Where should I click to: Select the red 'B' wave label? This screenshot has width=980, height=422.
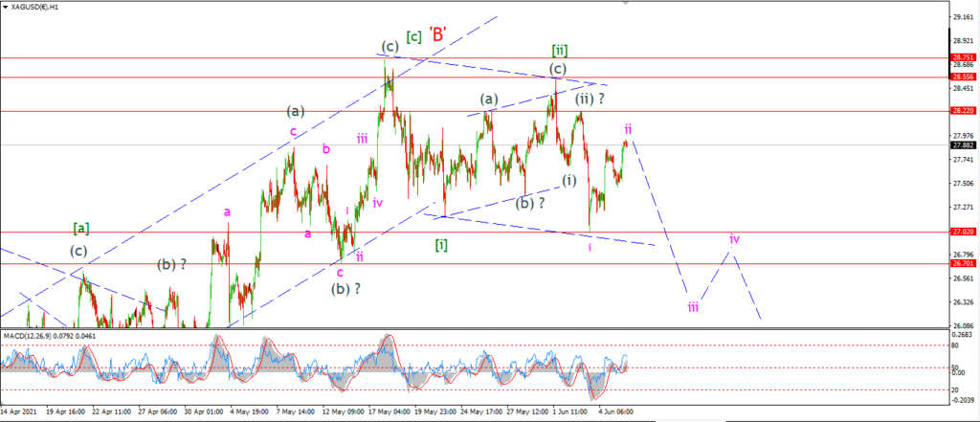click(437, 35)
